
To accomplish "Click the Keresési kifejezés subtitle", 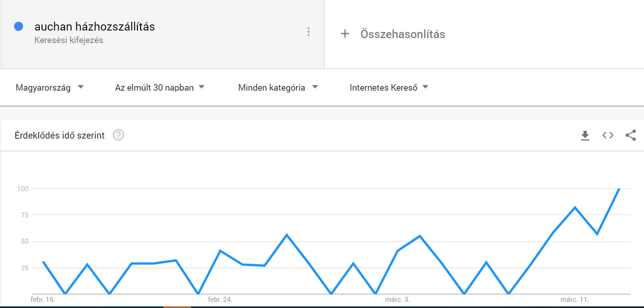I will pyautogui.click(x=69, y=40).
